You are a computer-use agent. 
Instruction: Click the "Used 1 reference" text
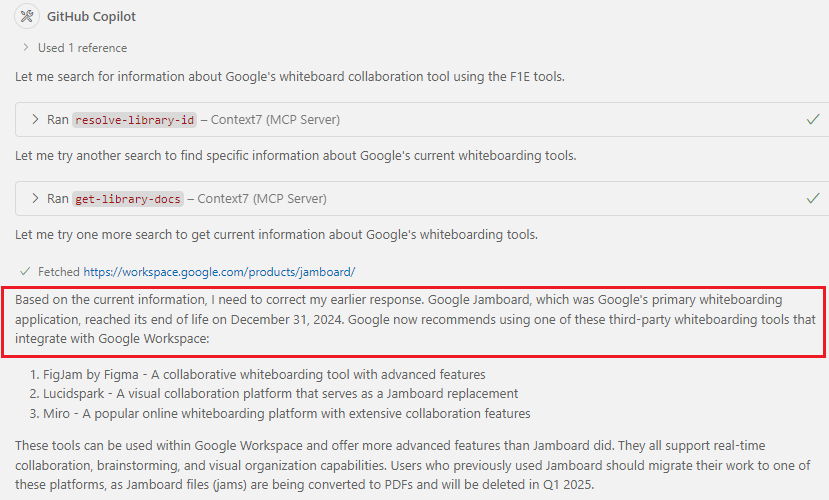(x=82, y=47)
